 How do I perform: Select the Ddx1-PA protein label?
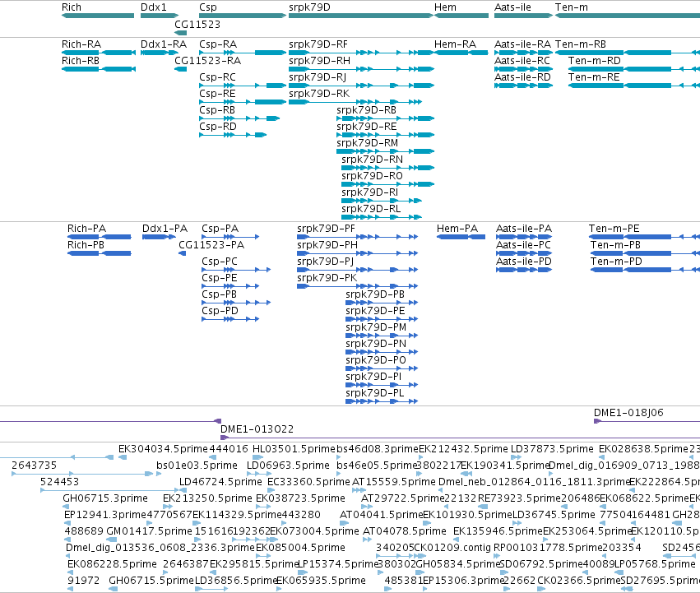165,229
